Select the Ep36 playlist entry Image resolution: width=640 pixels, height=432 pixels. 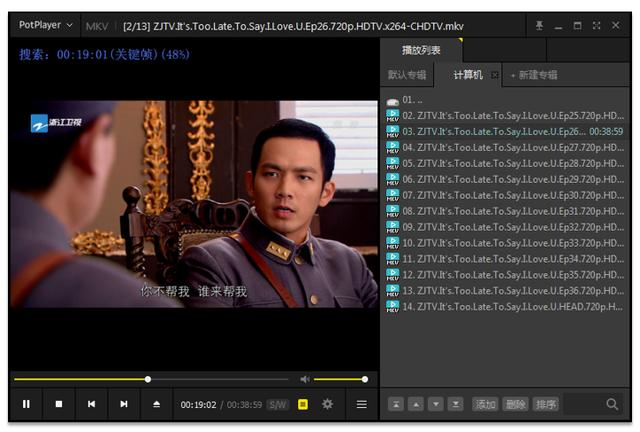(x=504, y=291)
